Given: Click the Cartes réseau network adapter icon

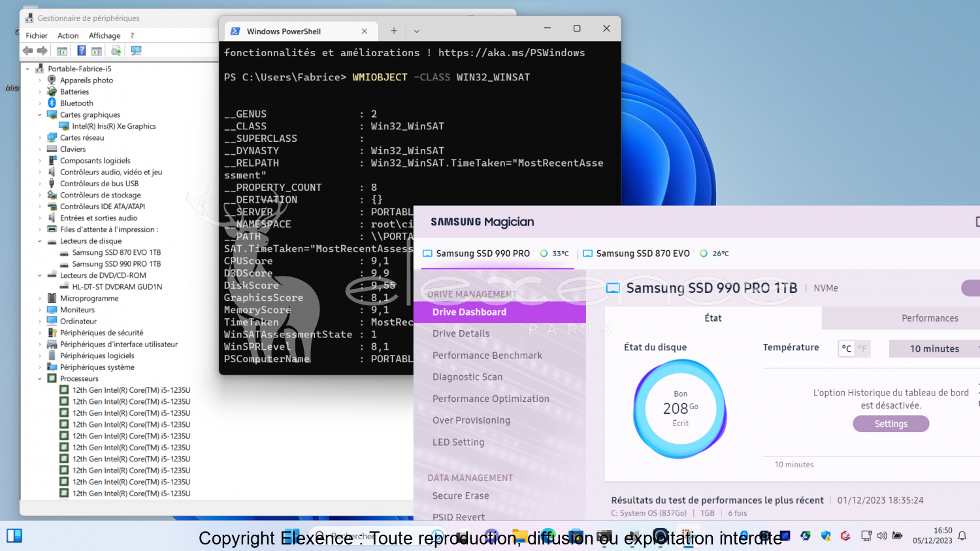Looking at the screenshot, I should click(x=52, y=137).
